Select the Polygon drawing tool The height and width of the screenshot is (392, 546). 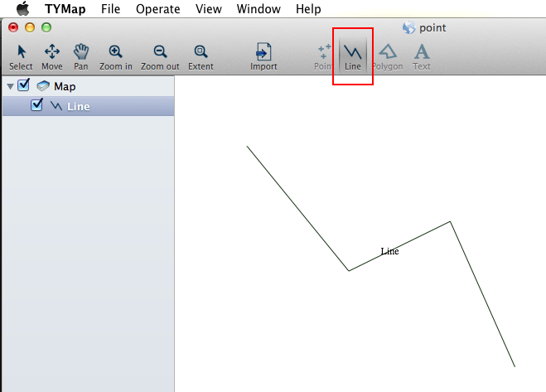388,57
